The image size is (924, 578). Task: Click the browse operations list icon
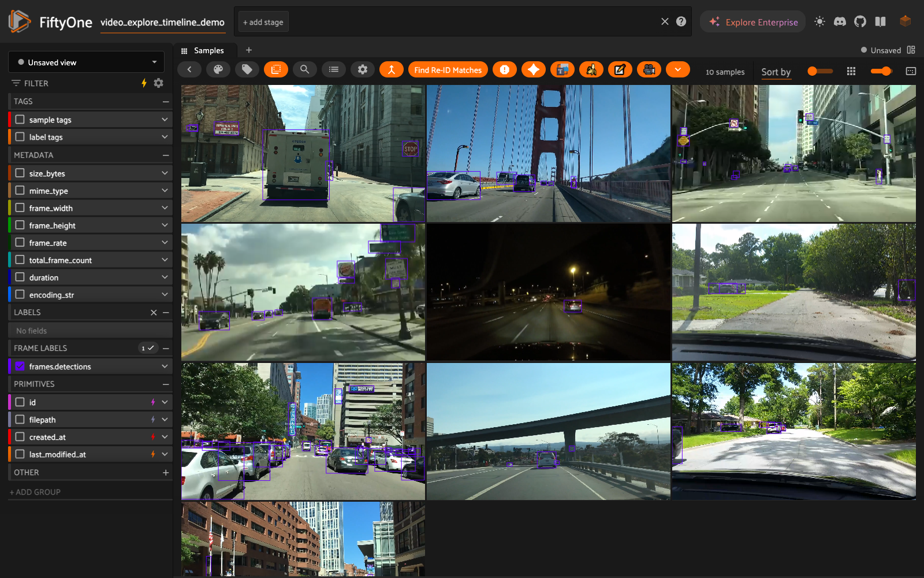[x=334, y=69]
